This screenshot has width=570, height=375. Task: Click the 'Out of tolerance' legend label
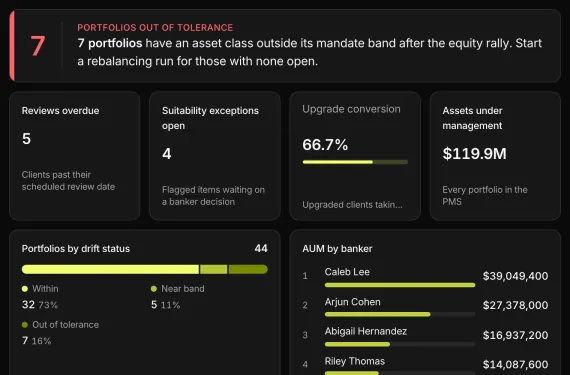[x=65, y=325]
